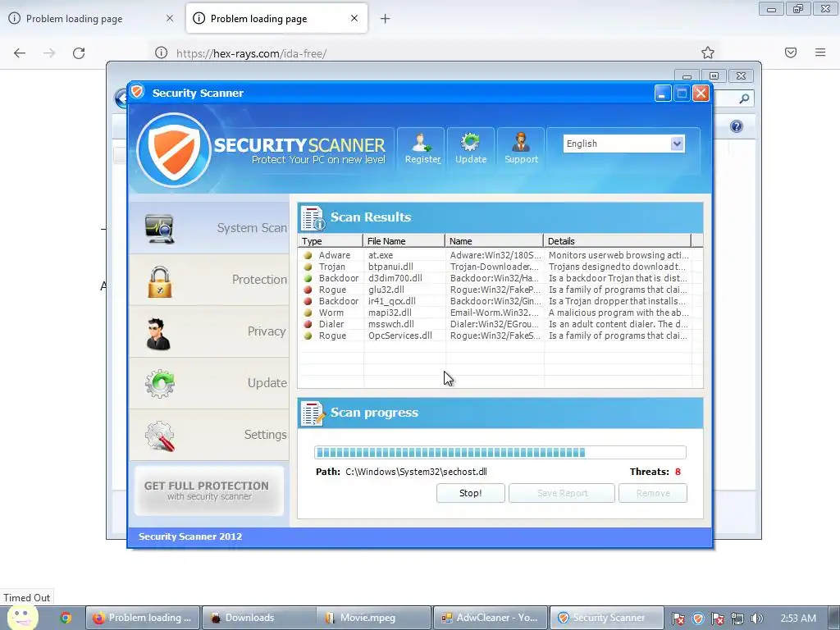Select the d3dim700.dll file name
This screenshot has height=630, width=840.
coord(395,278)
